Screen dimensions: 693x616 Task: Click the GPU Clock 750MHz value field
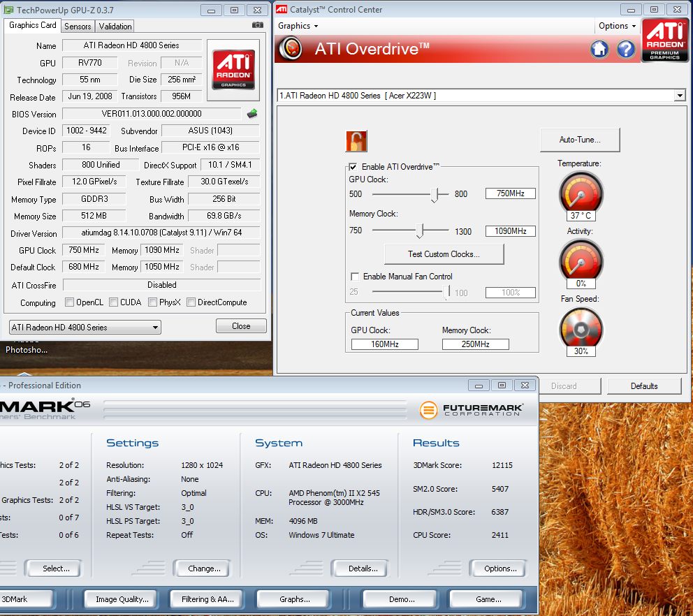[511, 193]
